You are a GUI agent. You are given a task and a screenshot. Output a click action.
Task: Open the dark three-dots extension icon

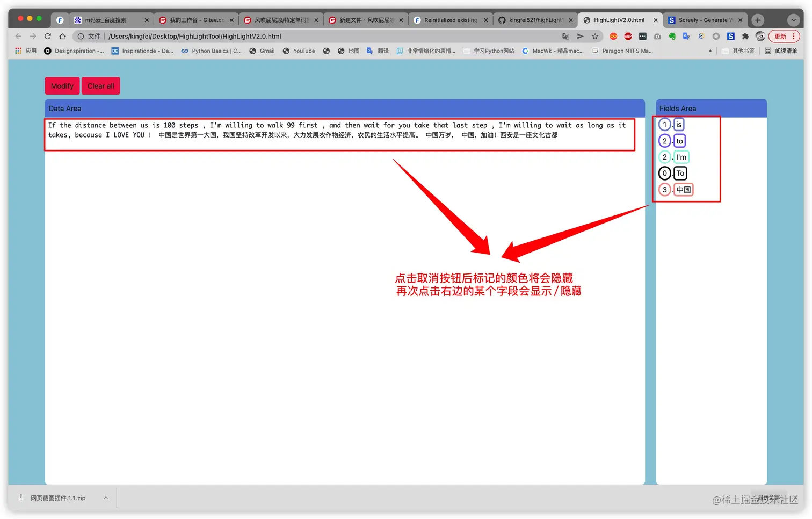pos(643,36)
